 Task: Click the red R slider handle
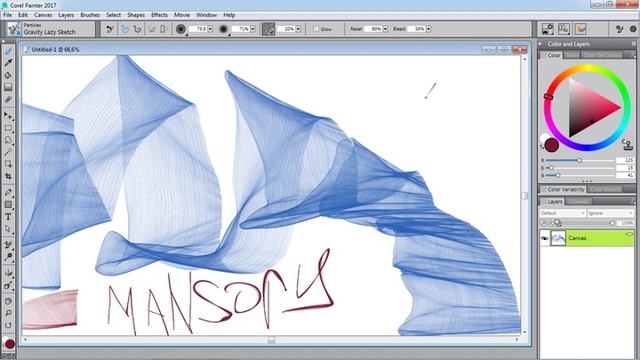pyautogui.click(x=579, y=160)
